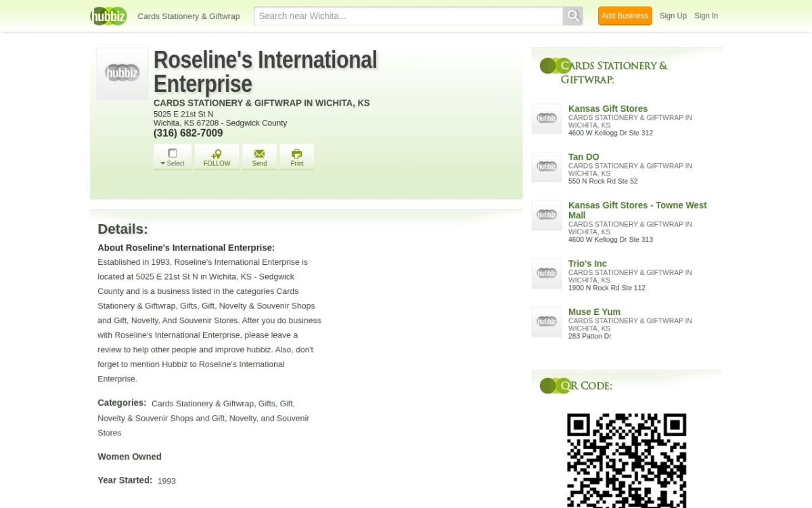
Task: Click the Women Owned label
Action: click(x=129, y=457)
